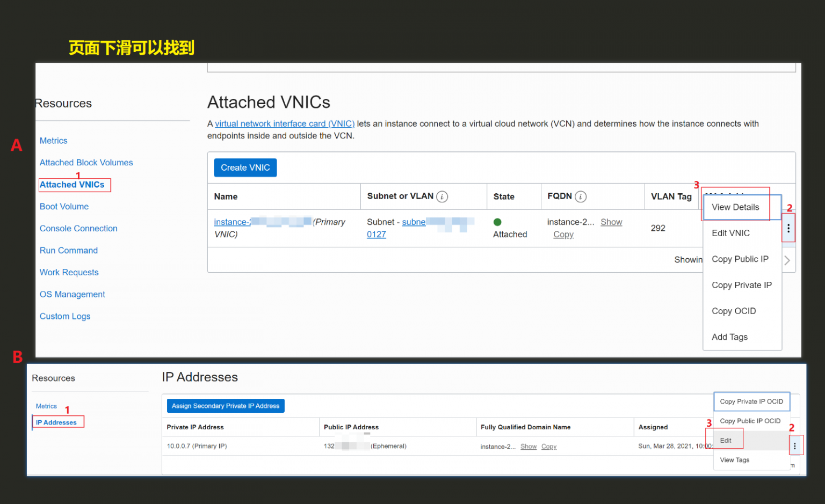Open the three-dot actions menu for VNIC row
The image size is (825, 504).
coord(788,228)
